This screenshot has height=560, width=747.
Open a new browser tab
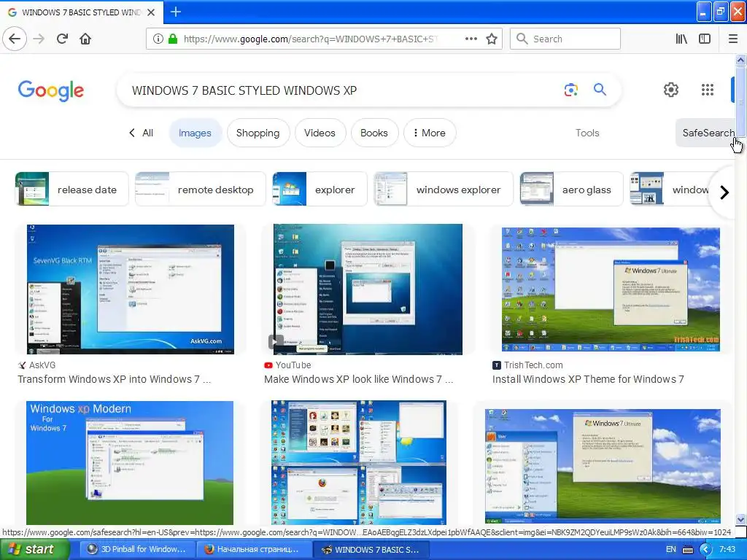pyautogui.click(x=175, y=12)
